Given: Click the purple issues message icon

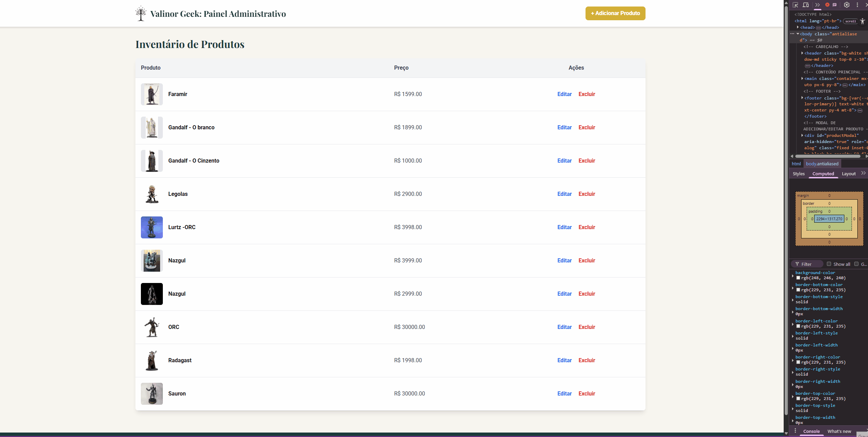Looking at the screenshot, I should (x=834, y=5).
